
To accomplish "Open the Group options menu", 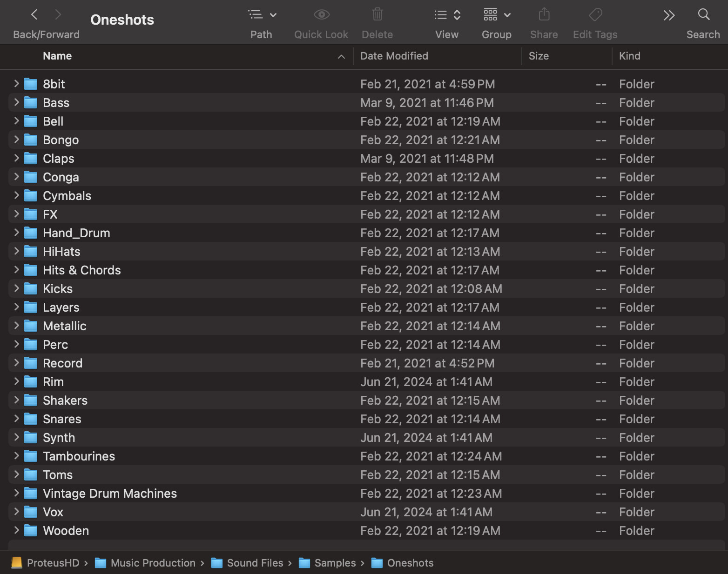I will [x=497, y=15].
